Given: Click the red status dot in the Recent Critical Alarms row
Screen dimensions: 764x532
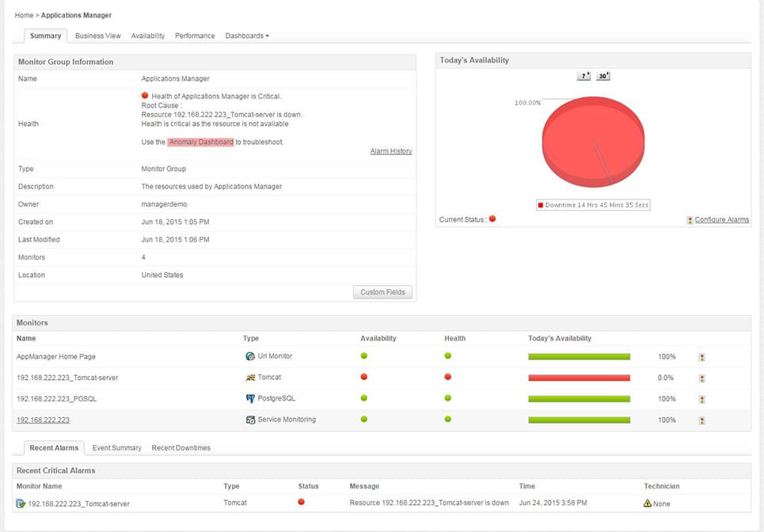Looking at the screenshot, I should [301, 502].
